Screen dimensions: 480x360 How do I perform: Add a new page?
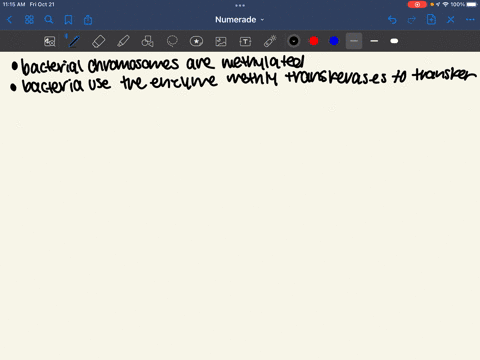pyautogui.click(x=431, y=20)
